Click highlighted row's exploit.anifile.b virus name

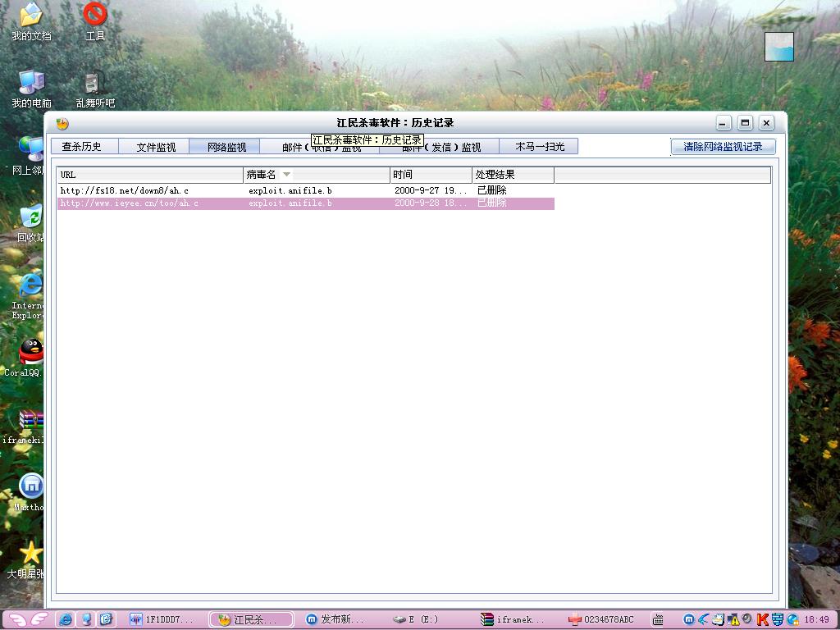click(290, 203)
